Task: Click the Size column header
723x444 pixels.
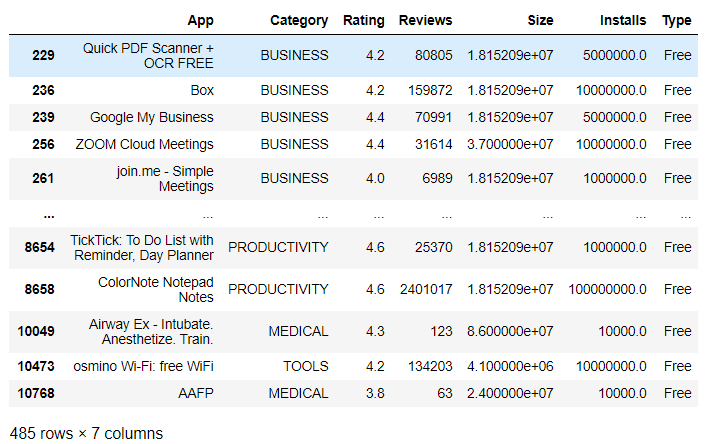Action: point(540,21)
